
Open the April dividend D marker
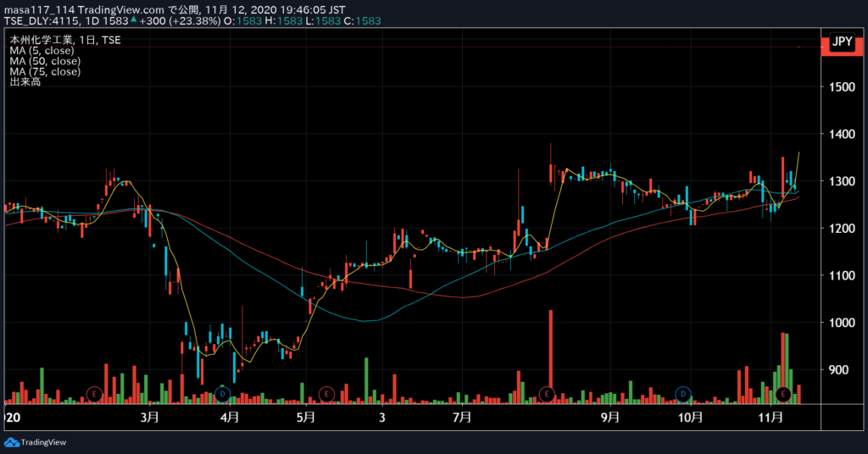(223, 394)
